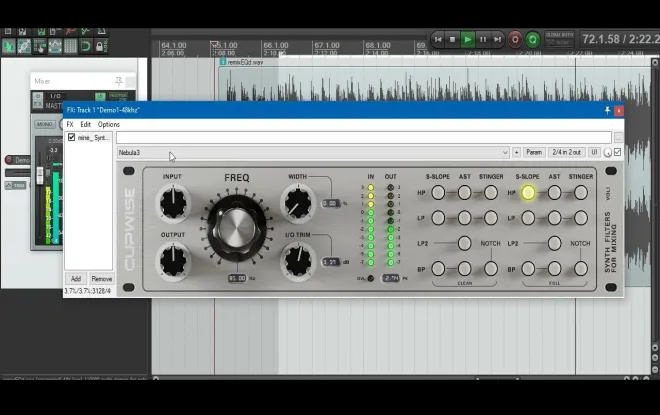This screenshot has width=660, height=415.
Task: Uncheck the nine_Synt plugin enable checkbox
Action: point(72,137)
